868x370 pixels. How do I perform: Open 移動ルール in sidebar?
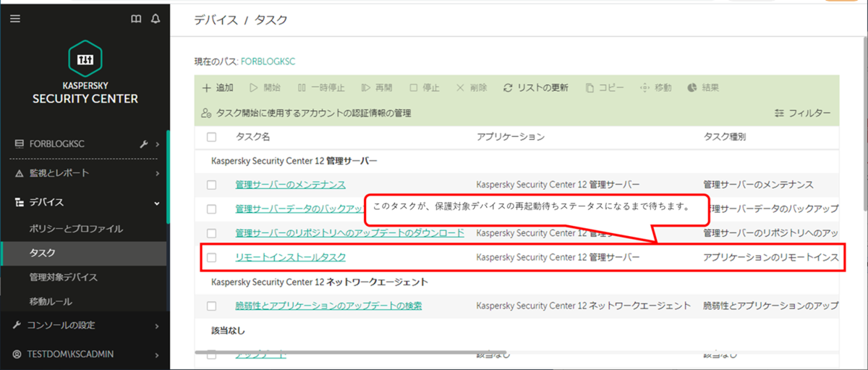tap(50, 301)
